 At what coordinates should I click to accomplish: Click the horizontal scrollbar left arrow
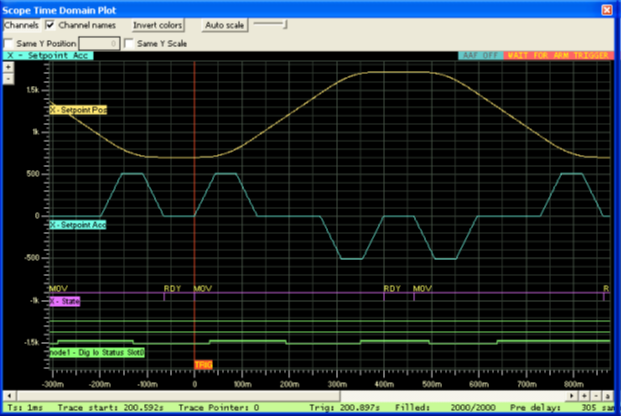pos(7,397)
